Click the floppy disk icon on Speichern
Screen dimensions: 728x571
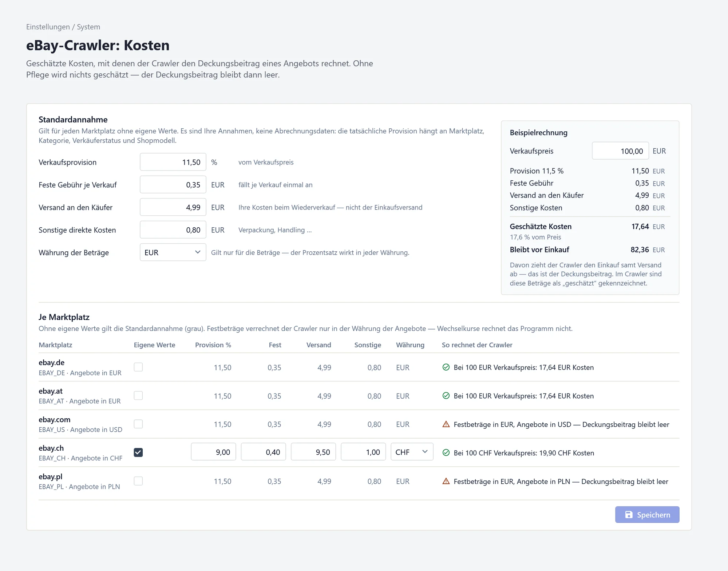[x=629, y=515]
